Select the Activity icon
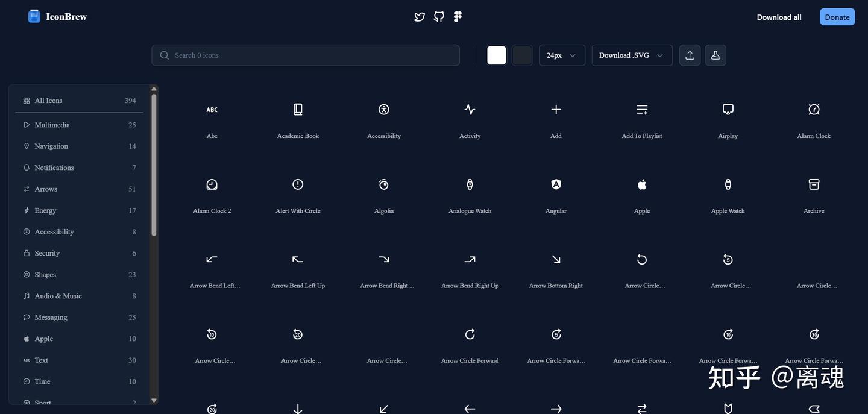868x414 pixels. pyautogui.click(x=470, y=110)
